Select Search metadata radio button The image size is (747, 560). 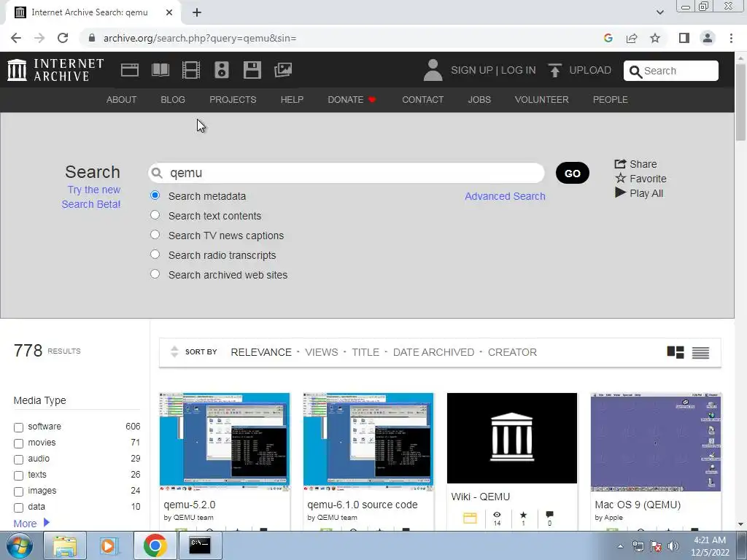[155, 195]
